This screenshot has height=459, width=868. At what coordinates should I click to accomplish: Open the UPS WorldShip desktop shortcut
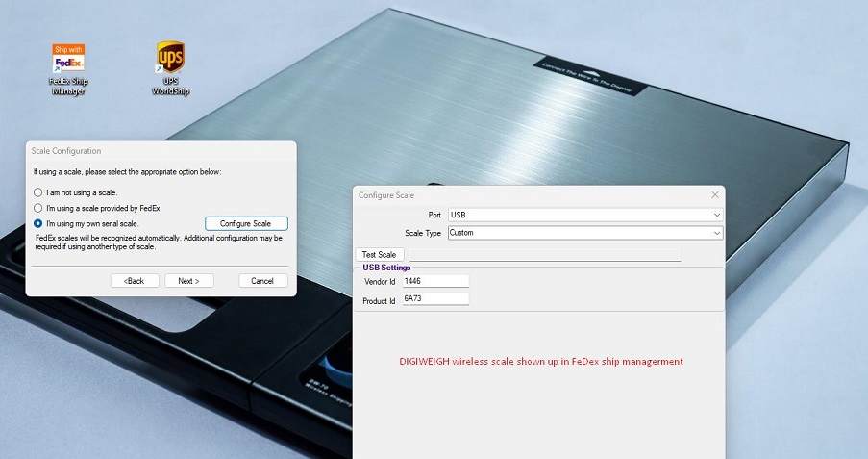170,62
